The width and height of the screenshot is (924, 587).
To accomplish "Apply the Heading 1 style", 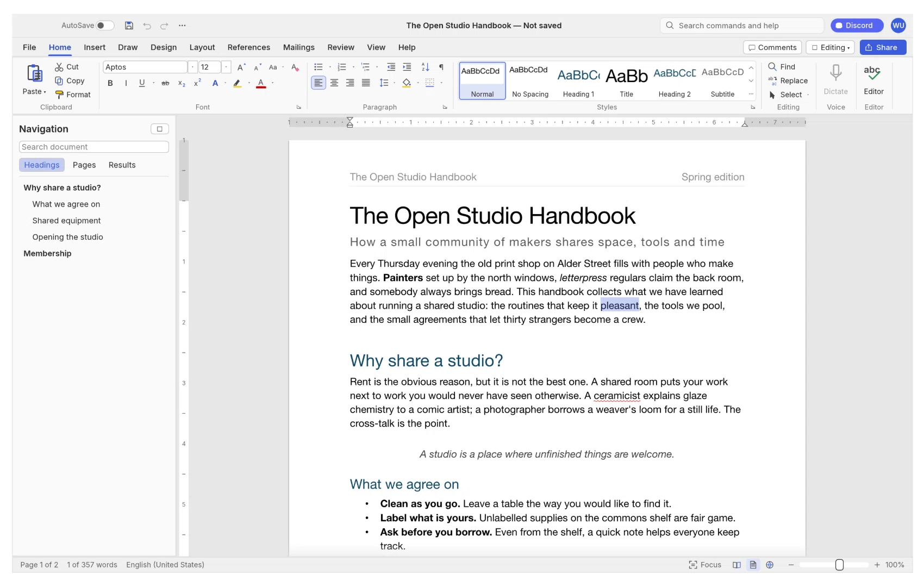I will [578, 80].
